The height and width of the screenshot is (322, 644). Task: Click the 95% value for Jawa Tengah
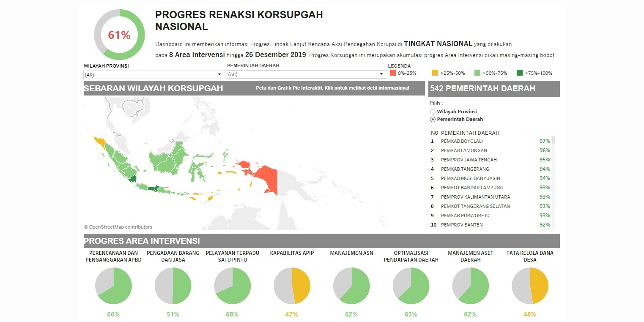pos(545,160)
